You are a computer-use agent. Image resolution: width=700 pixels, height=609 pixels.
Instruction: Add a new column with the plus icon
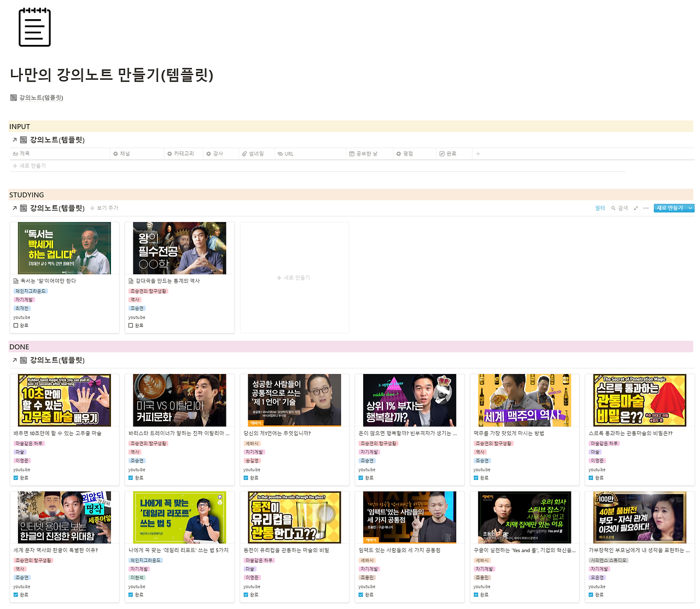[x=478, y=154]
